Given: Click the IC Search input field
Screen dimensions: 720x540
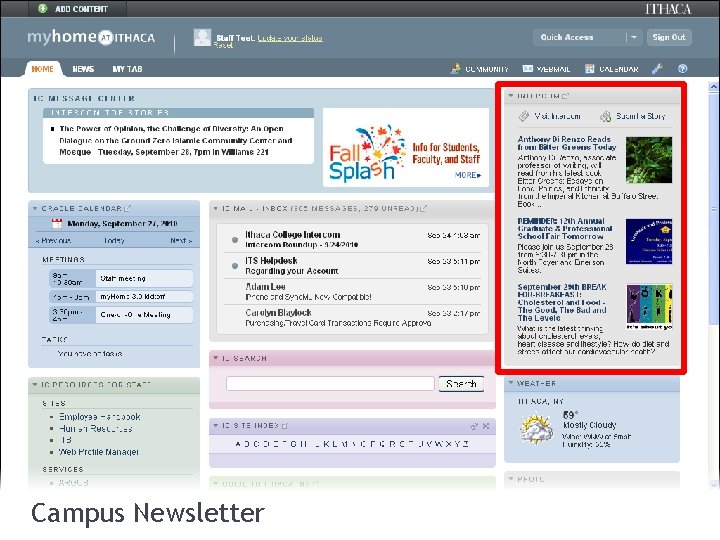Looking at the screenshot, I should click(x=330, y=383).
